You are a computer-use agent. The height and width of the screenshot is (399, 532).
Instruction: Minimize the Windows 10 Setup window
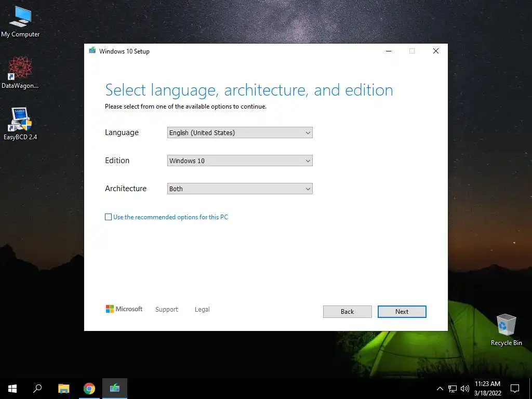[x=389, y=51]
